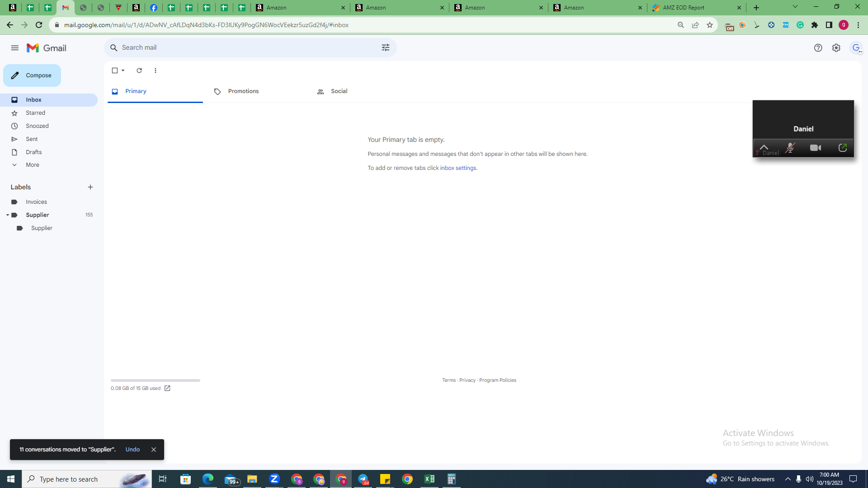This screenshot has width=868, height=488.
Task: Share screen from Zoom mini window
Action: 843,148
